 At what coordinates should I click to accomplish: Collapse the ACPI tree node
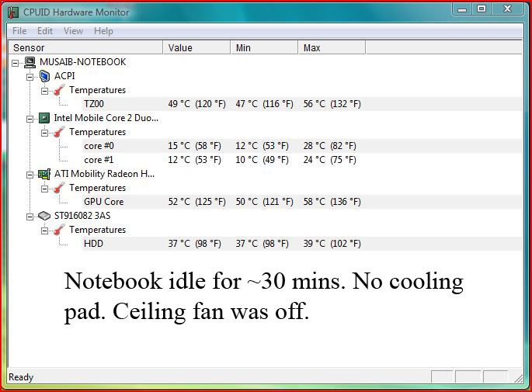(30, 77)
